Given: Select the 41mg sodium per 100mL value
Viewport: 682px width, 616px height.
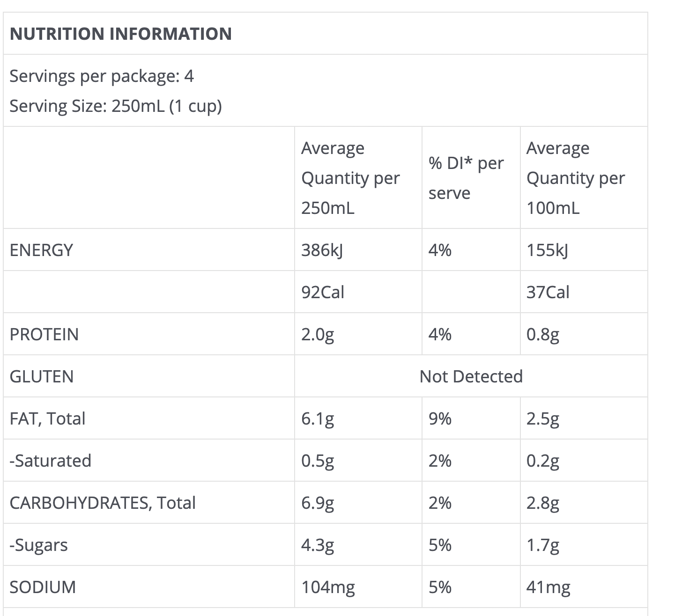Looking at the screenshot, I should click(549, 587).
